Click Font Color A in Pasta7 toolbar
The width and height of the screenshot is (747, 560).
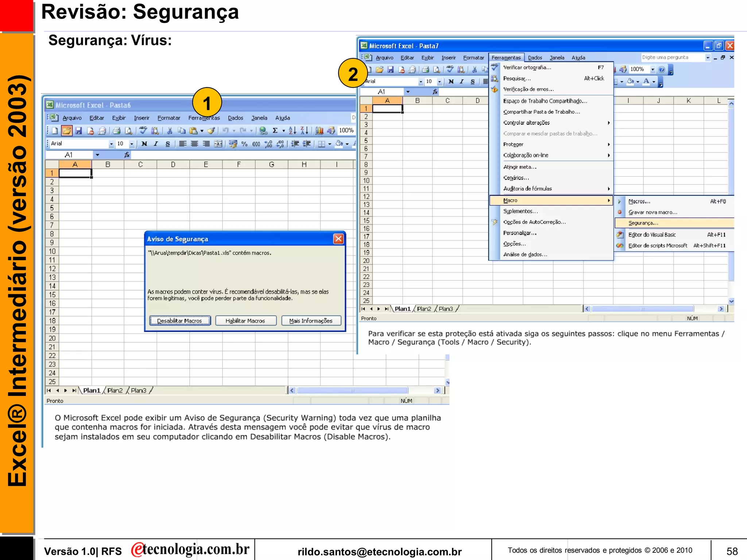646,82
